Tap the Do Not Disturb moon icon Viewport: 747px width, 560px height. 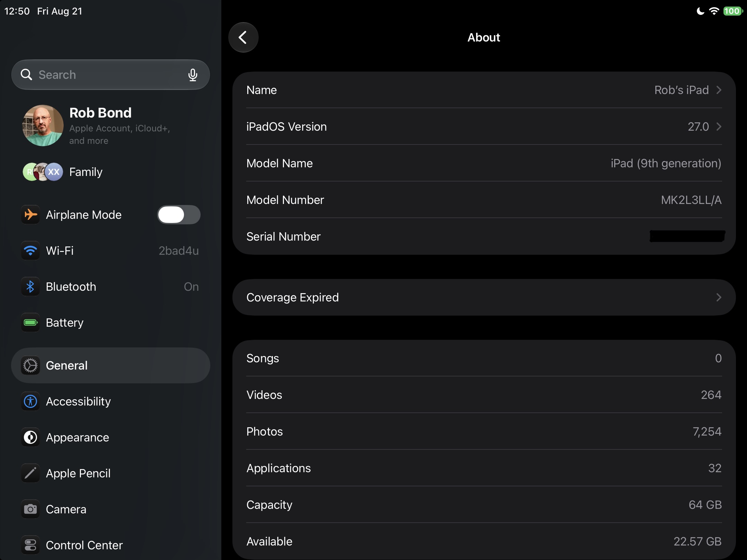(x=700, y=11)
